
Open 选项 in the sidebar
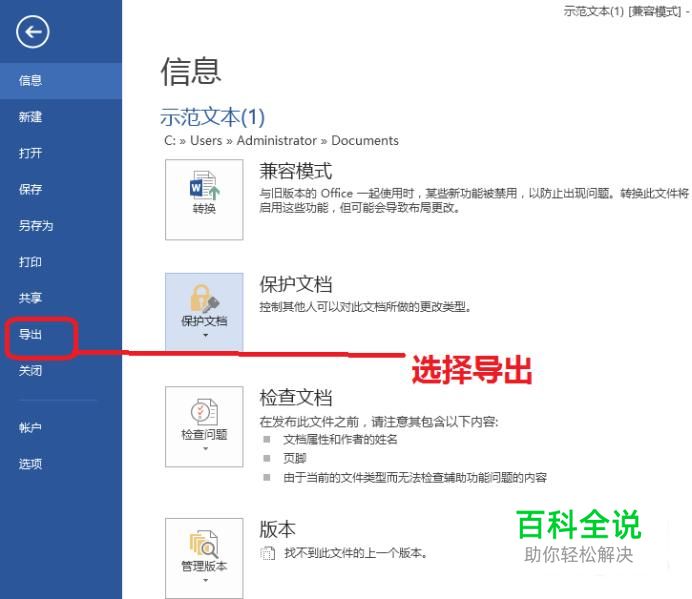[30, 463]
